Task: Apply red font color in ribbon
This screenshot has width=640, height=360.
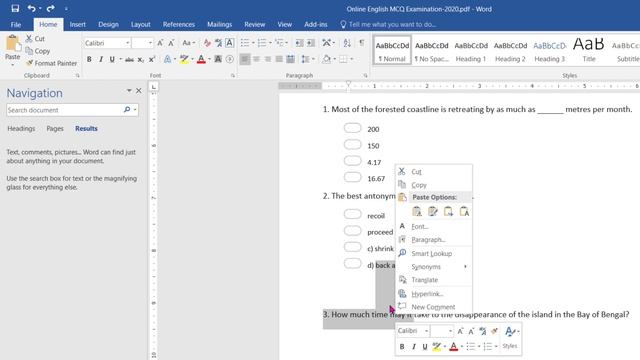Action: coord(201,60)
